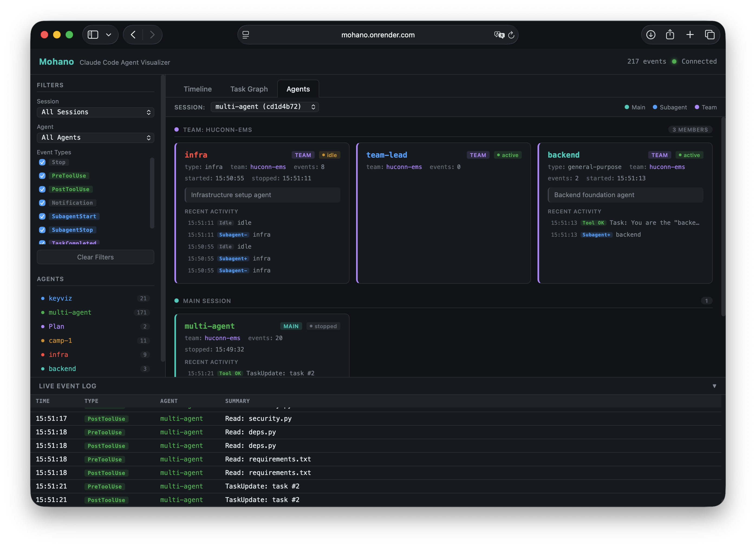
Task: Click the Clear Filters button
Action: (x=95, y=257)
